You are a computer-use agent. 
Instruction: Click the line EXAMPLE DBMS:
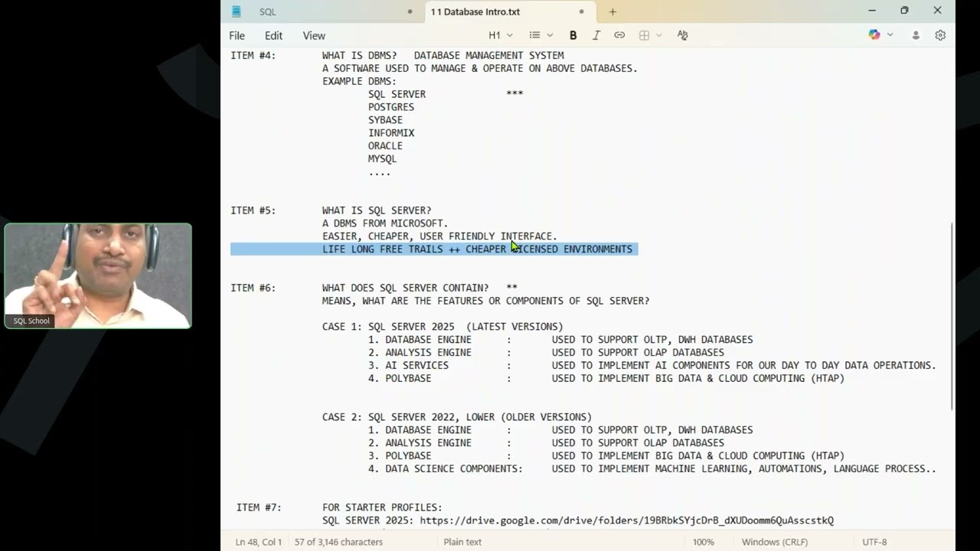(359, 81)
